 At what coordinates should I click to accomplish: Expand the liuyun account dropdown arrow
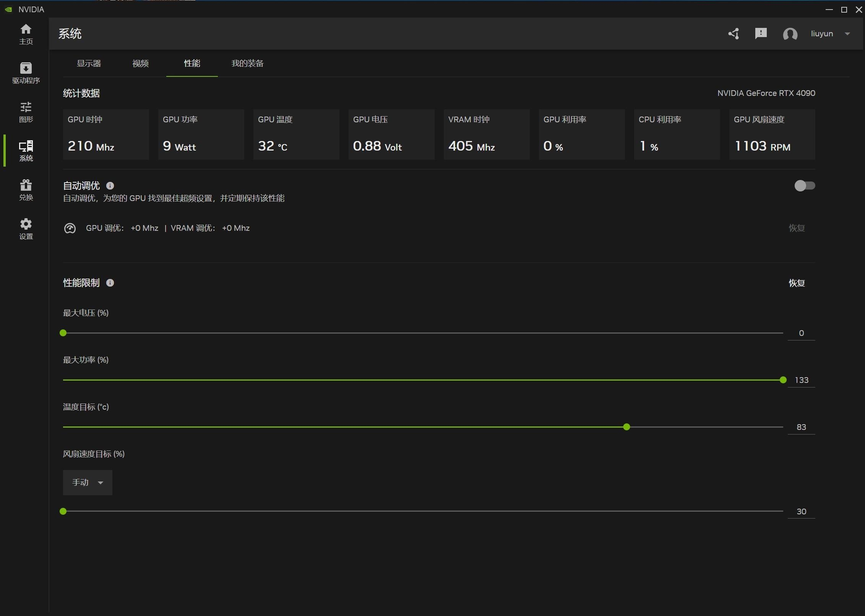(x=847, y=34)
